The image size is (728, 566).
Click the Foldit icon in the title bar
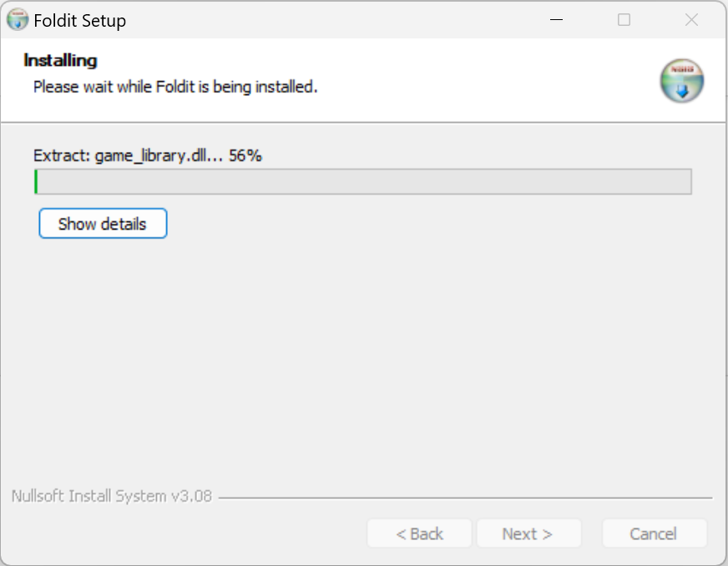(x=18, y=20)
